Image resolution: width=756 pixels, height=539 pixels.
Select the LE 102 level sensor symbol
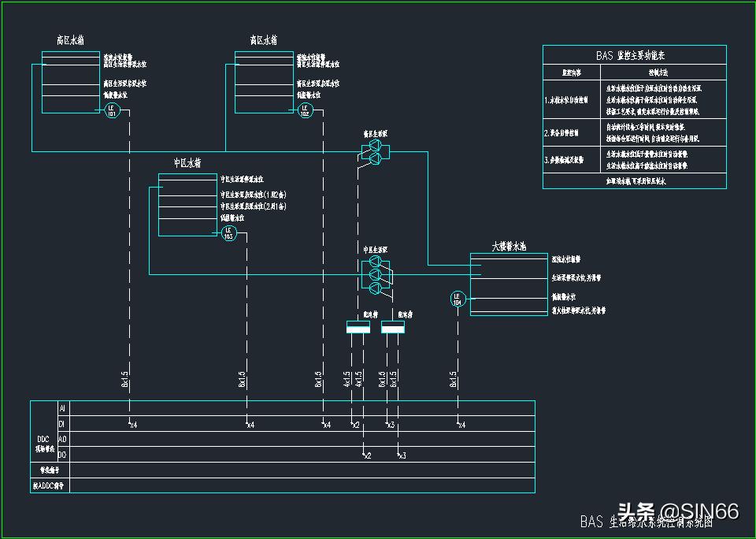pos(305,111)
